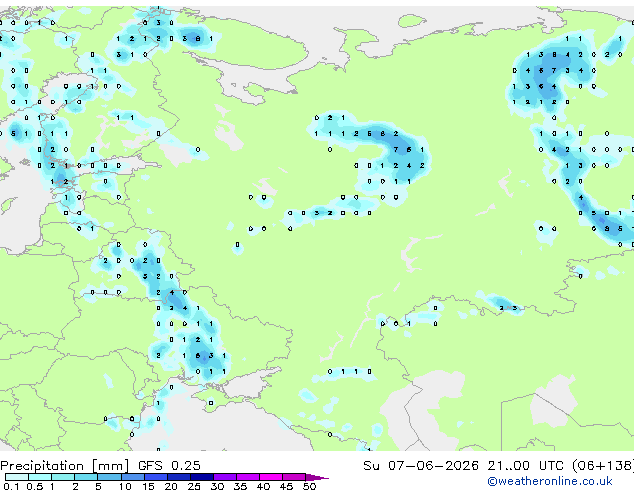Viewport: 634px width, 490px height.
Task: Click the '50' legend scale value
Action: [309, 486]
